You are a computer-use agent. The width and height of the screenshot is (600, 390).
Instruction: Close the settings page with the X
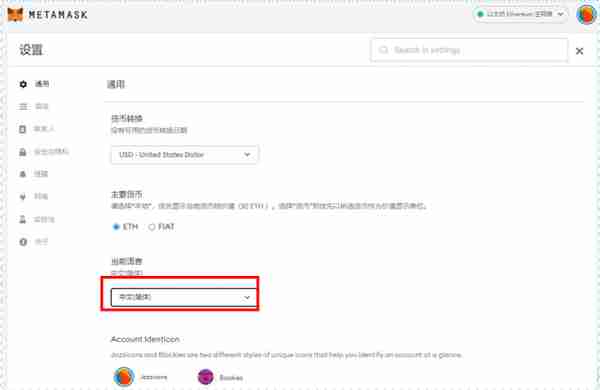point(579,51)
